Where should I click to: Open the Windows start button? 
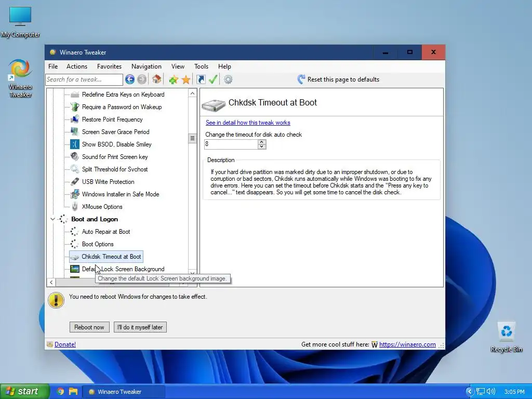[25, 391]
